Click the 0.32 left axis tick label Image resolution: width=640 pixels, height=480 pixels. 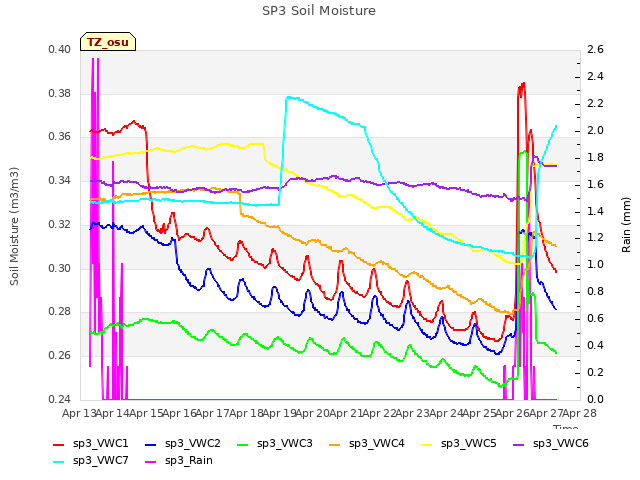point(60,224)
